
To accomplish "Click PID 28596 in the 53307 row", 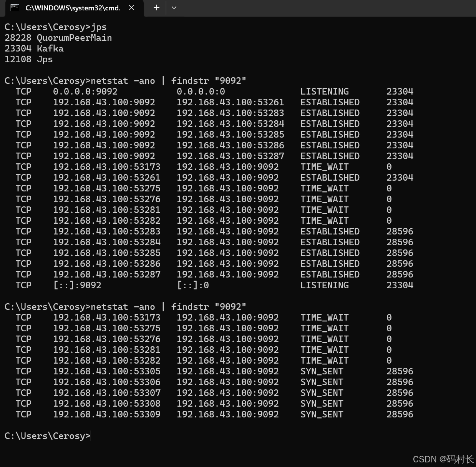I will click(x=400, y=393).
